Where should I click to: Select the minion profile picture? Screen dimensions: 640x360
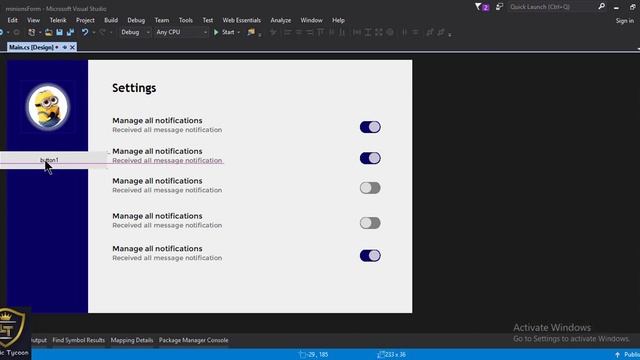[48, 107]
